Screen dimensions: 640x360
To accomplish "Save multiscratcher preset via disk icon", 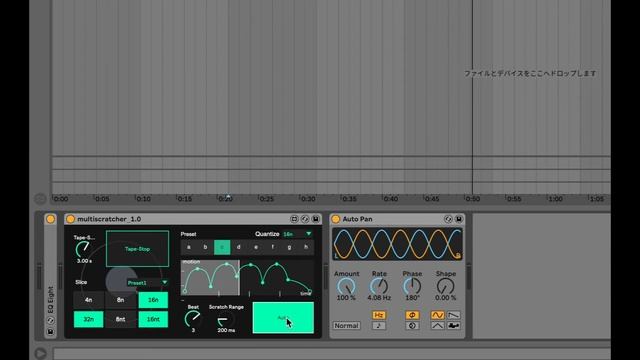I will coord(316,219).
